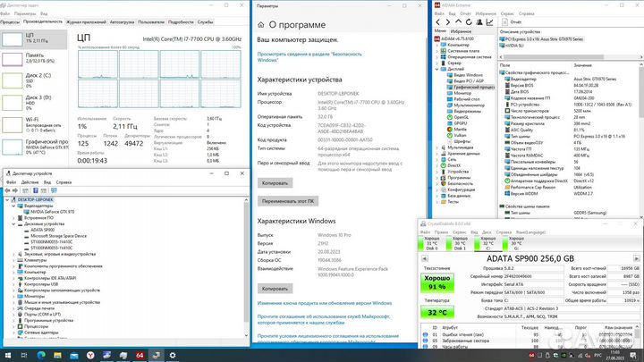Screen dimensions: 644x362
Task: Expand Процессоры node in Device Manager
Action: [13, 326]
